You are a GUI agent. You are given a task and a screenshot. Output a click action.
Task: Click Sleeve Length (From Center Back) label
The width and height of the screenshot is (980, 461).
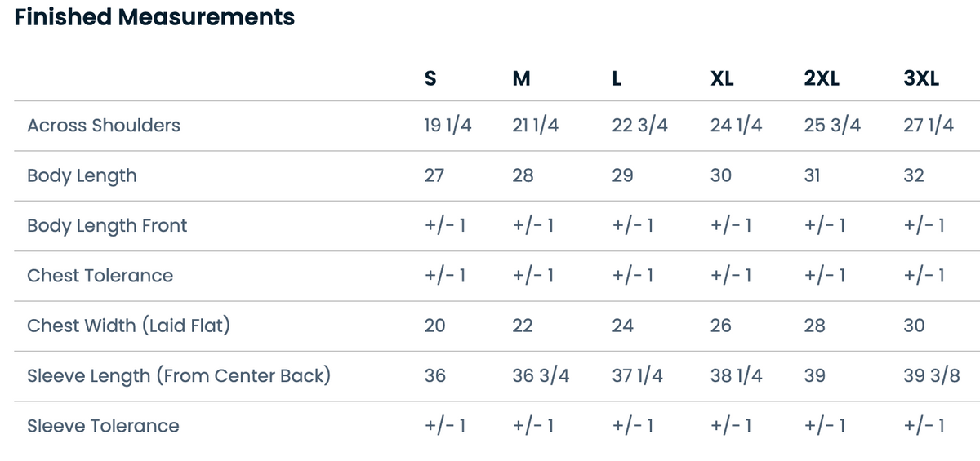click(x=179, y=376)
